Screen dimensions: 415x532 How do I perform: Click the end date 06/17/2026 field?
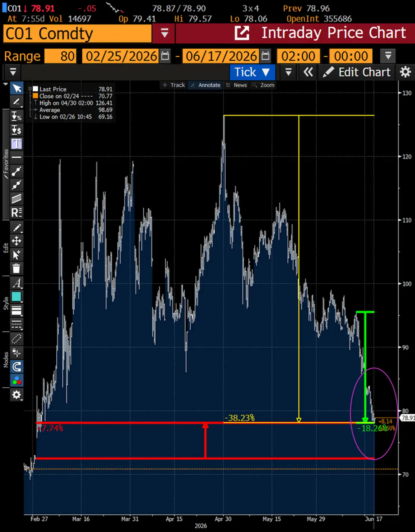tap(221, 56)
